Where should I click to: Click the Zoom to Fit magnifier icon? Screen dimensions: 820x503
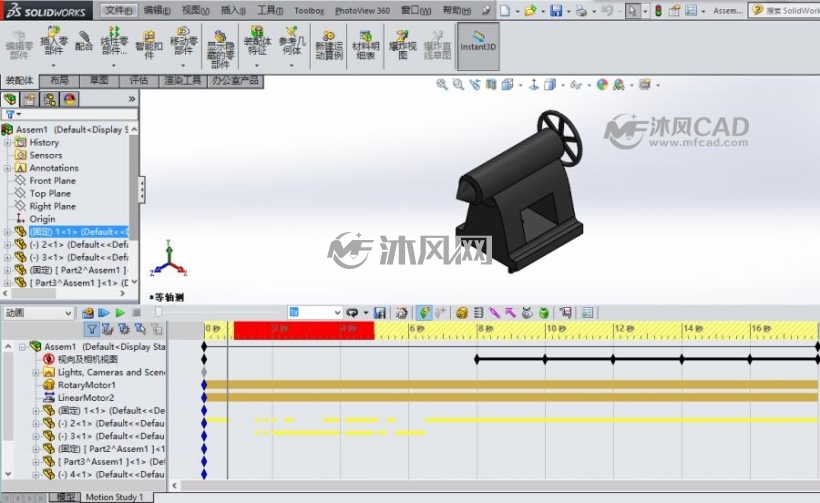click(x=442, y=84)
